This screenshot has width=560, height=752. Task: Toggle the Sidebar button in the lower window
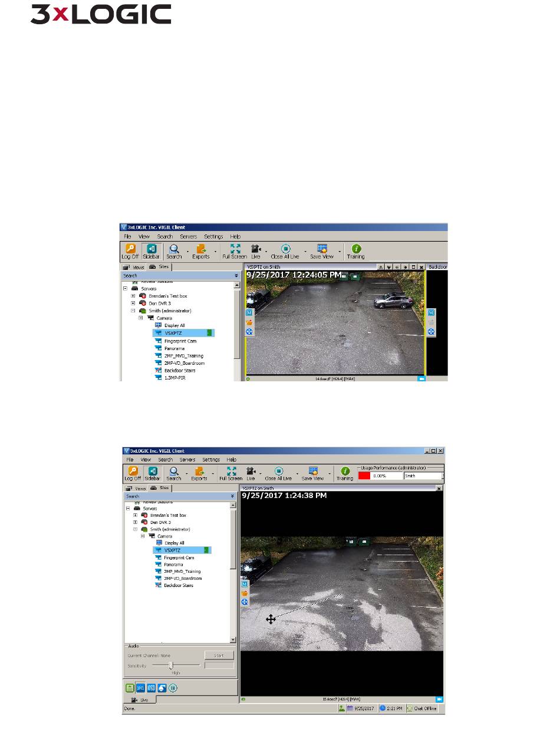pos(153,474)
